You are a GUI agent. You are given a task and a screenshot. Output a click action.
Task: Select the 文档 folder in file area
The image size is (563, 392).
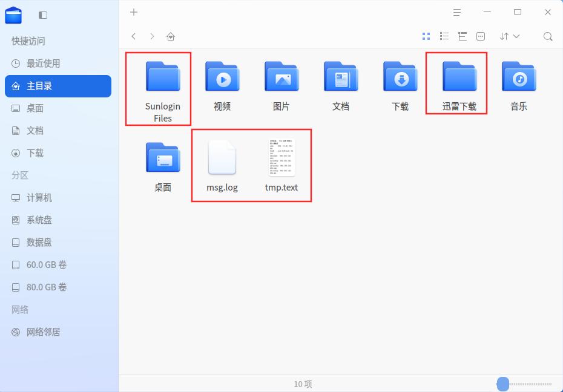(341, 85)
